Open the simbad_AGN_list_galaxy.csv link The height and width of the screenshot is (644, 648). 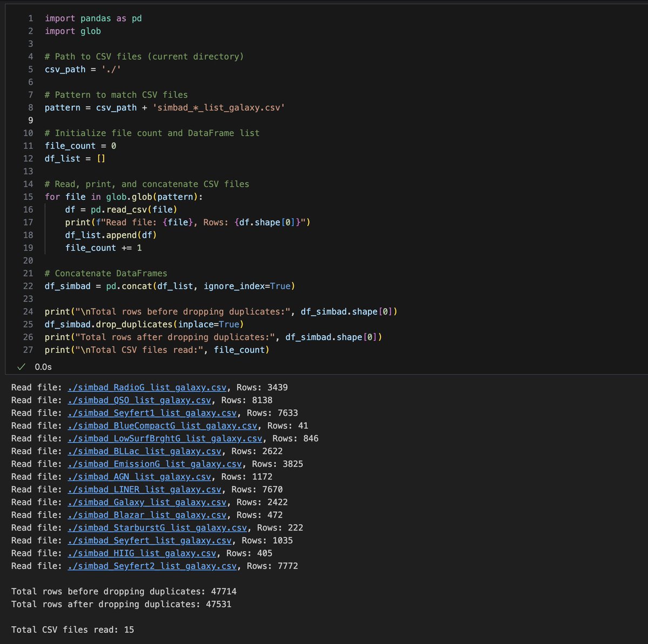click(x=139, y=477)
